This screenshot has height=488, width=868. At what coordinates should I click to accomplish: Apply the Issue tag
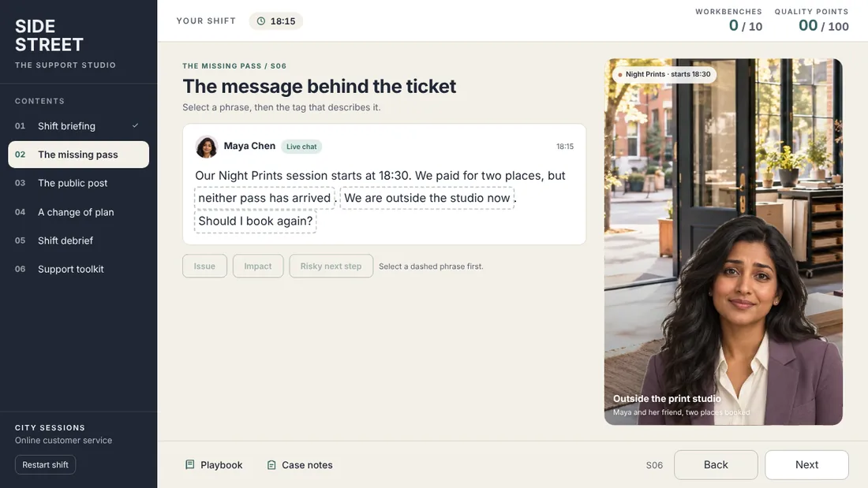(x=205, y=266)
